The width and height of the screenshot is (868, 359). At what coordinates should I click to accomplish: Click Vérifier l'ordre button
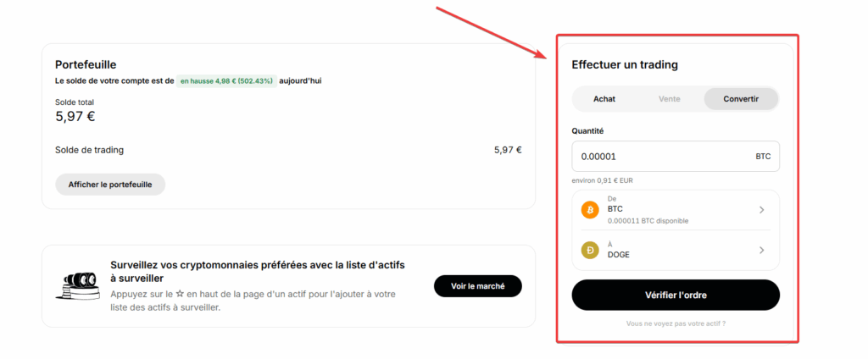(676, 295)
